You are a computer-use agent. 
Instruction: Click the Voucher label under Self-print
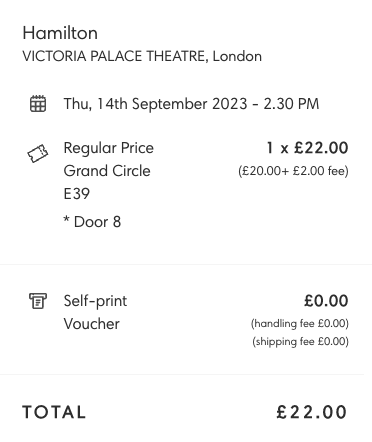91,324
